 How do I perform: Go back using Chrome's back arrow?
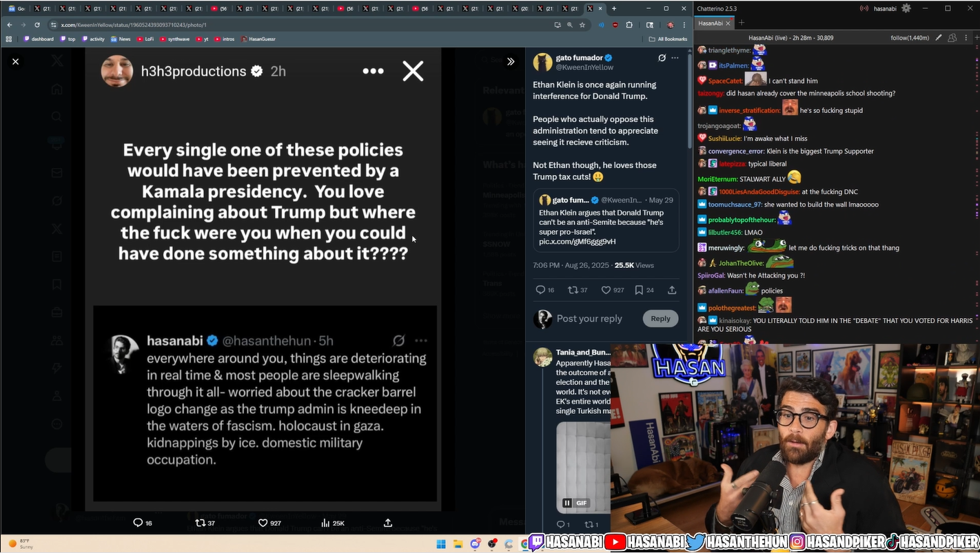click(10, 25)
